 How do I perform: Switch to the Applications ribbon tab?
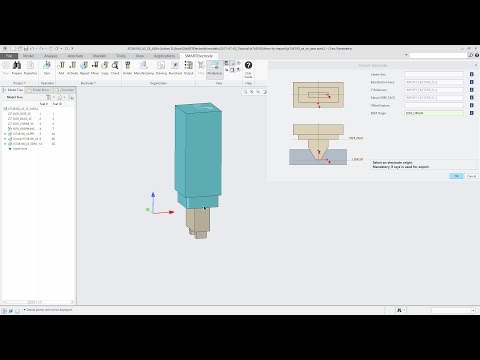tap(164, 56)
